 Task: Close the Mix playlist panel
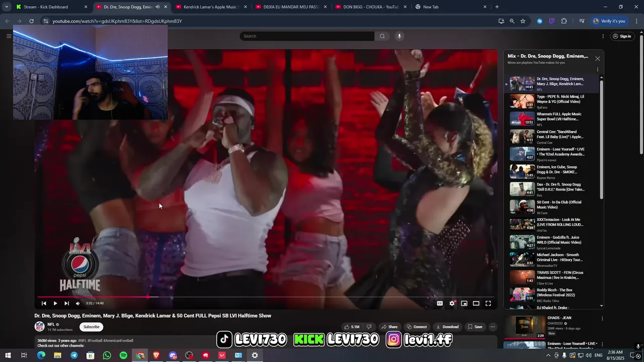(x=598, y=59)
